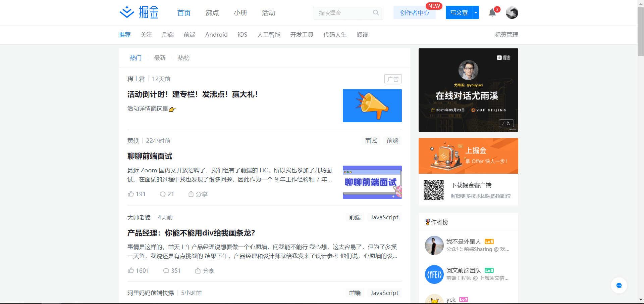Viewport: 644px width, 304px height.
Task: Open the notifications bell icon
Action: coord(492,13)
